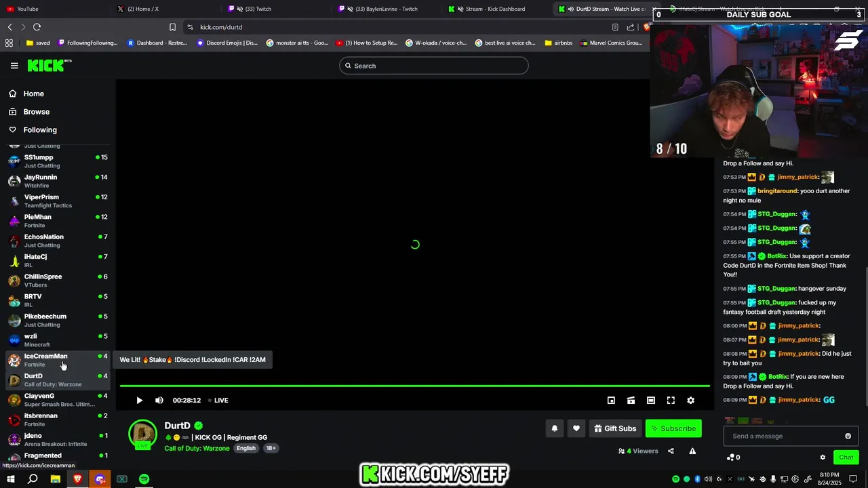This screenshot has width=868, height=488.
Task: Open the Marvel Comics Group bookmark
Action: coord(610,43)
